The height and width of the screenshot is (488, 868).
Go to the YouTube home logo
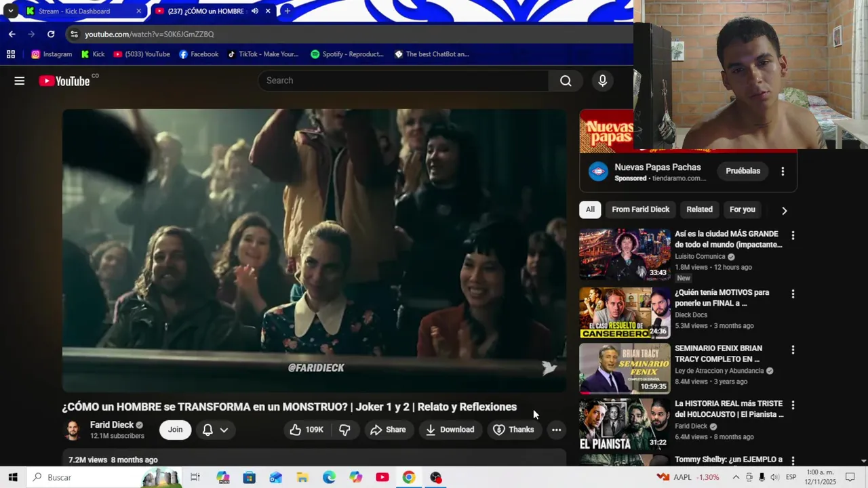point(64,81)
